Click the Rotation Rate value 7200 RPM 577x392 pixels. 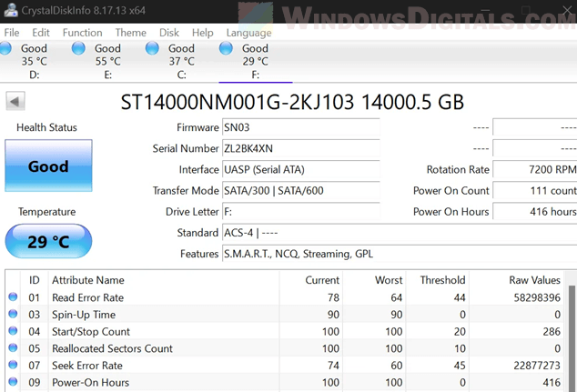(535, 169)
